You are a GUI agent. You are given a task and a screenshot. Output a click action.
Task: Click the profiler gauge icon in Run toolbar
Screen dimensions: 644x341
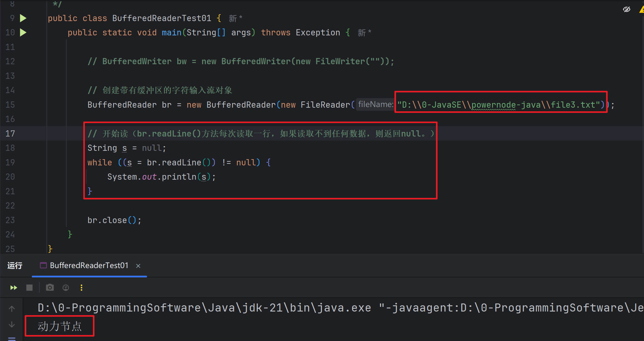pyautogui.click(x=66, y=288)
